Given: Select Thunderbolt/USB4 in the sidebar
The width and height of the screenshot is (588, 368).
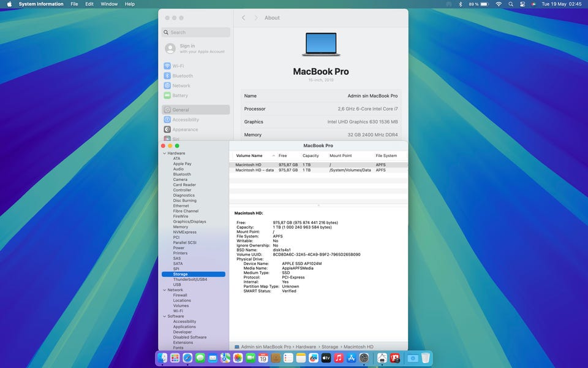Looking at the screenshot, I should click(190, 280).
